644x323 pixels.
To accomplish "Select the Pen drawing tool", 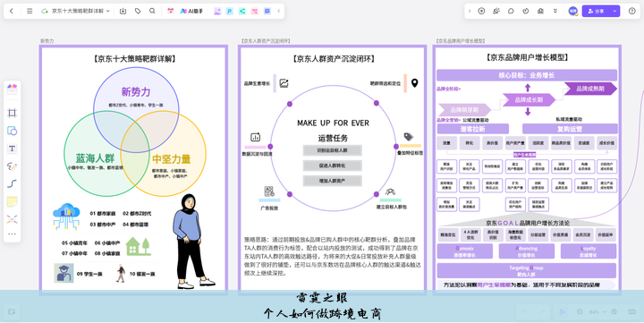I will tap(12, 166).
